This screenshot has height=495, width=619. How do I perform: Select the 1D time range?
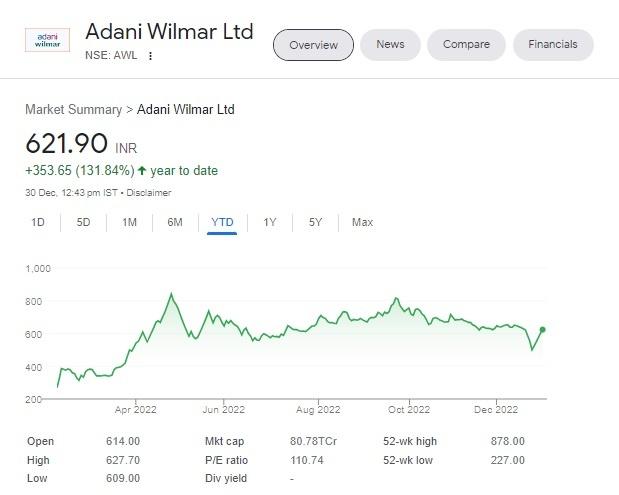click(38, 222)
